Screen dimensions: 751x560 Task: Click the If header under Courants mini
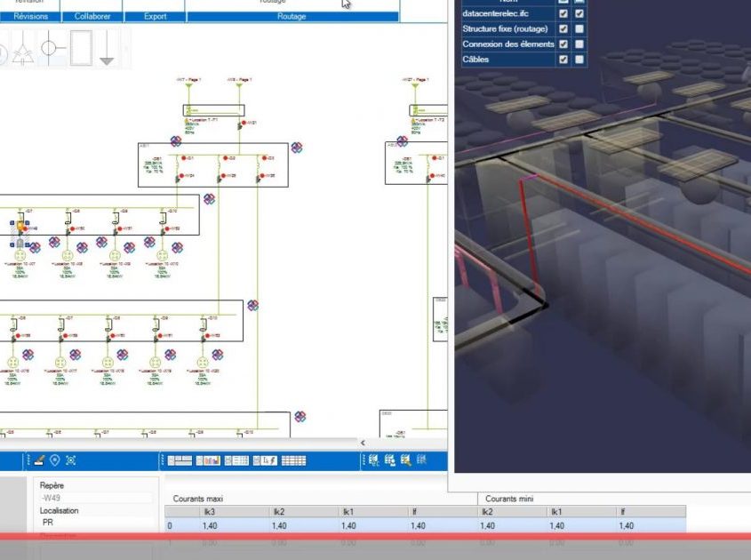(x=651, y=512)
